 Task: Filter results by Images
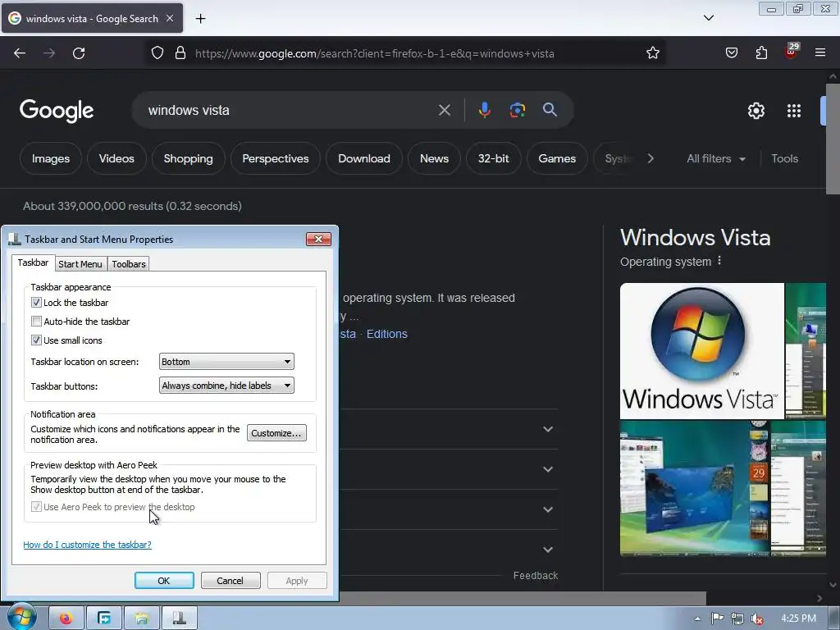click(50, 158)
